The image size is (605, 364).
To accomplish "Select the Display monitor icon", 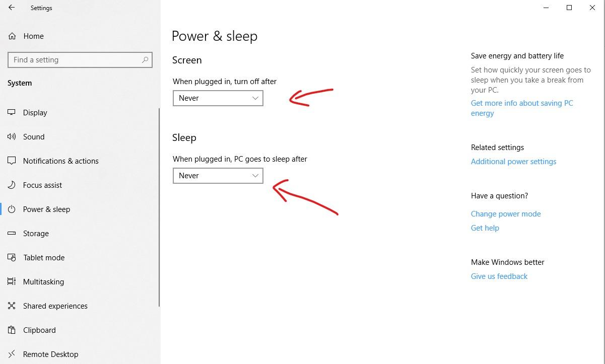I will tap(12, 113).
